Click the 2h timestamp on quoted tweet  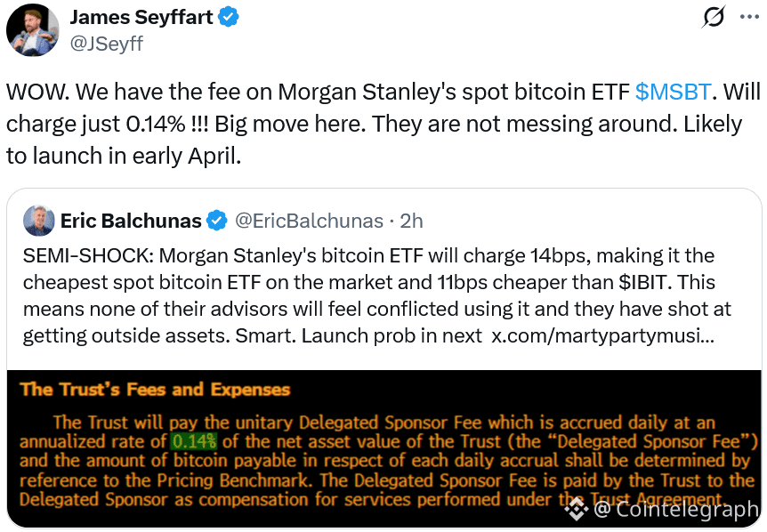click(411, 221)
